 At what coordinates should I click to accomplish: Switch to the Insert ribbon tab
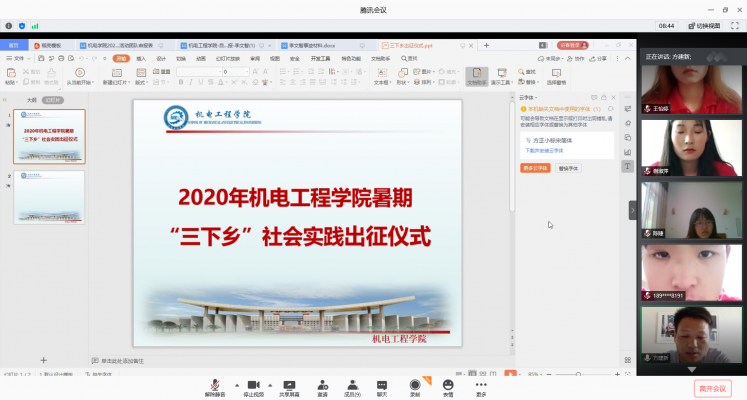tap(141, 58)
